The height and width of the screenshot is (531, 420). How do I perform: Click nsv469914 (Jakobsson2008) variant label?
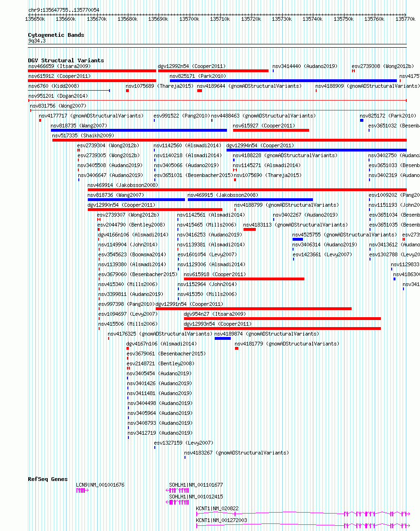click(123, 185)
